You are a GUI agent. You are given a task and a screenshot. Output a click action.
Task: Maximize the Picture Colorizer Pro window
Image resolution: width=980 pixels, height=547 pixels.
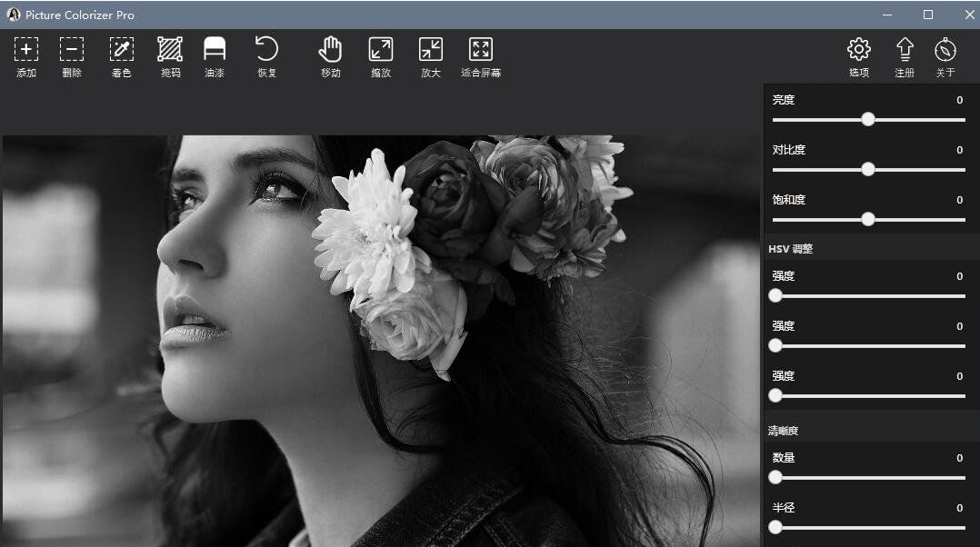coord(928,15)
